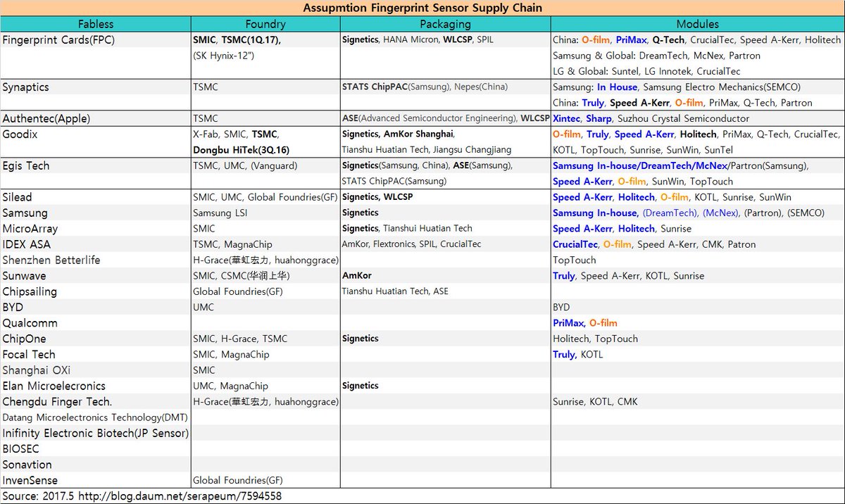This screenshot has height=504, width=845.
Task: Select the 'Synaptics' fabless cell
Action: (27, 87)
